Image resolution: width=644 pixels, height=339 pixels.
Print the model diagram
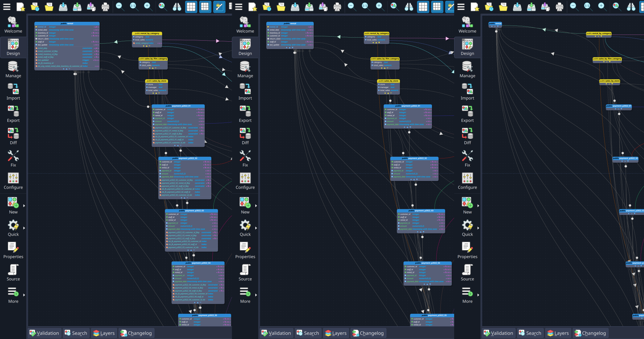[105, 7]
